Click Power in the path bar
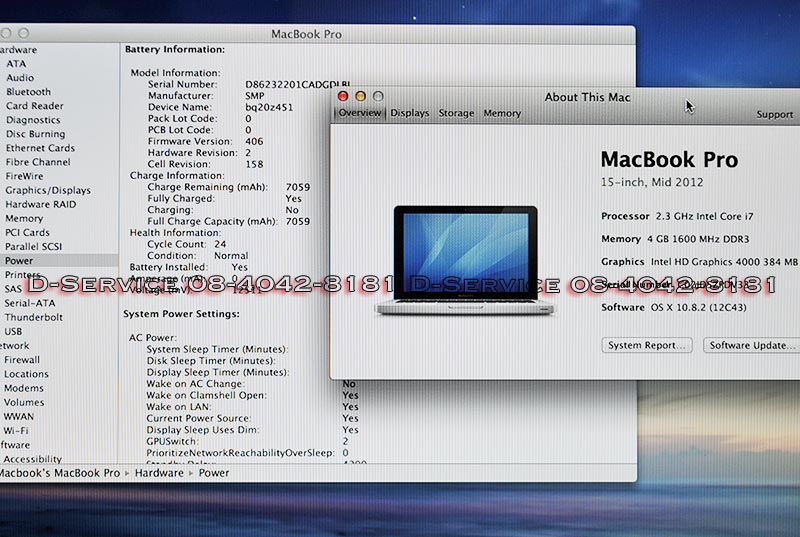Screen dimensions: 800x537 point(214,473)
